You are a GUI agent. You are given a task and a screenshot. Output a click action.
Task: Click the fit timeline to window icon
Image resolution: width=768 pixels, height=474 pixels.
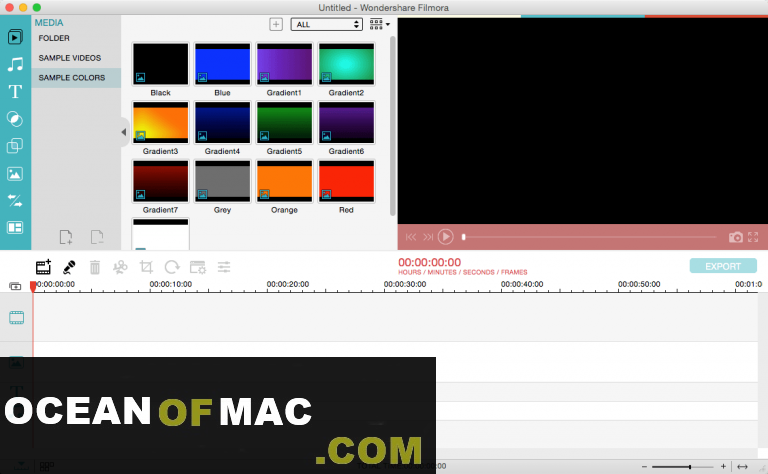click(743, 467)
